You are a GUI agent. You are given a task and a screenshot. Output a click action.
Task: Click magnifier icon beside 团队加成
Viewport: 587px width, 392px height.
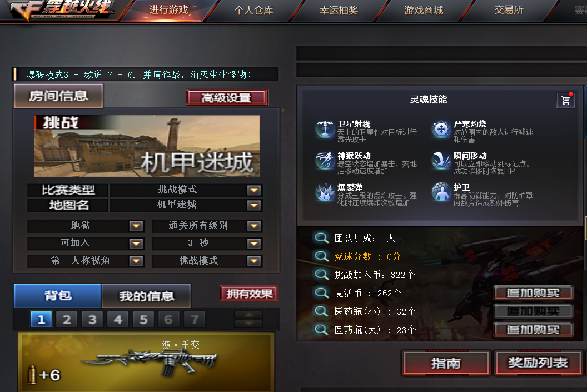(321, 237)
